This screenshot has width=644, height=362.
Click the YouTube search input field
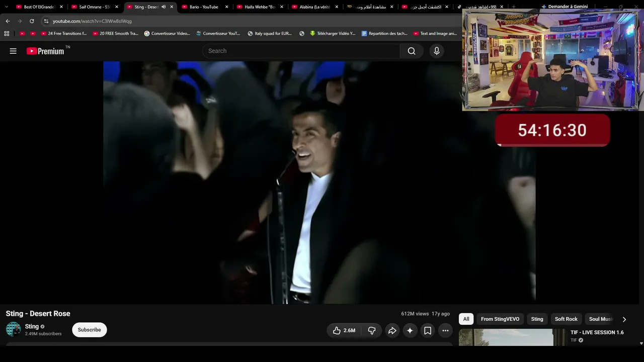click(x=301, y=51)
